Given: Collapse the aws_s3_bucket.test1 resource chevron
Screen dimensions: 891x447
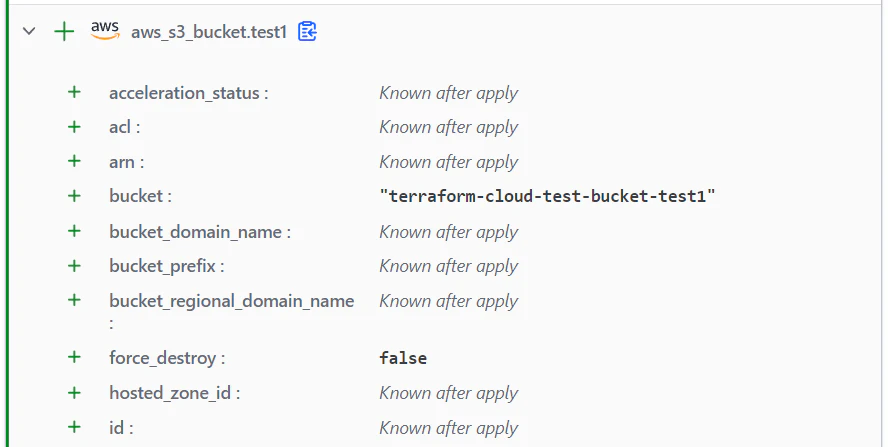Looking at the screenshot, I should point(29,31).
